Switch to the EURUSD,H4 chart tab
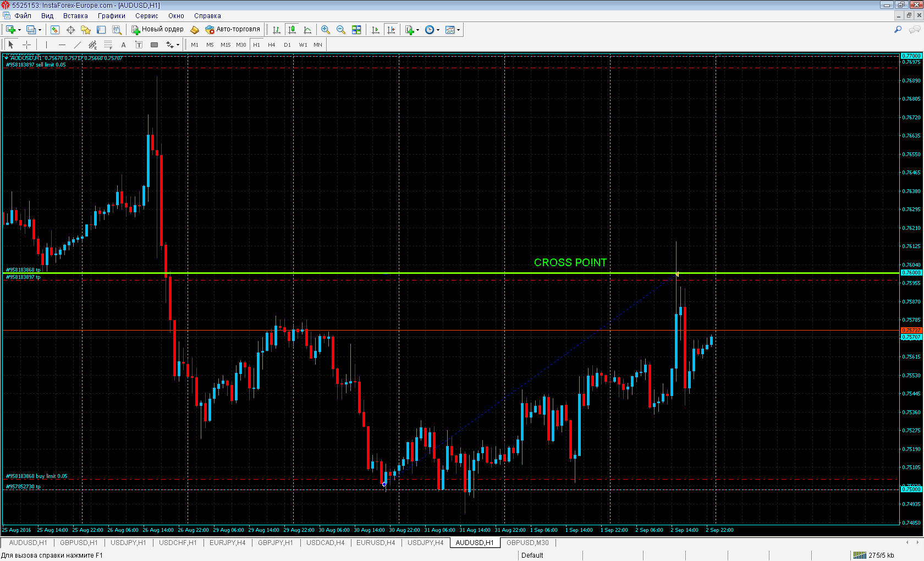The image size is (924, 561). coord(375,543)
